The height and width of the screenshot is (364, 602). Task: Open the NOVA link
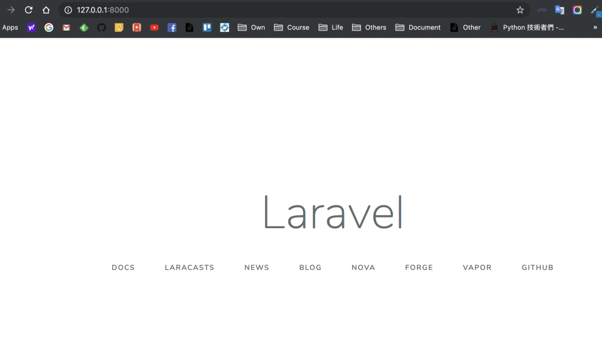point(363,267)
